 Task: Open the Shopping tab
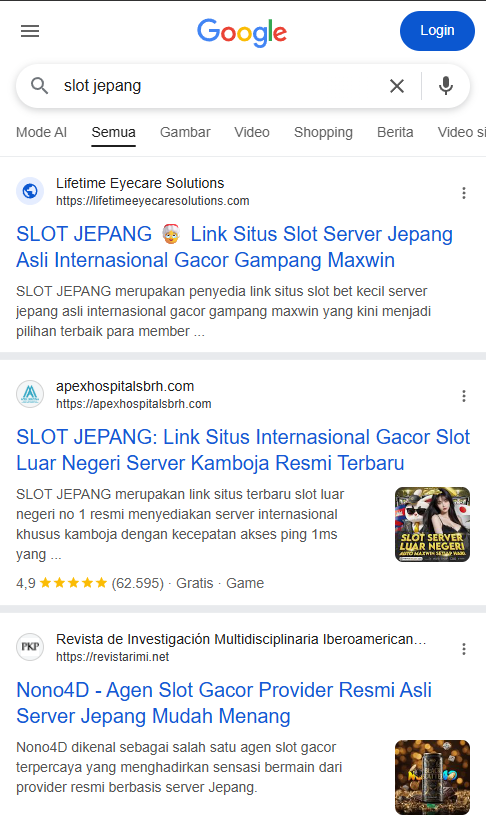click(x=323, y=132)
